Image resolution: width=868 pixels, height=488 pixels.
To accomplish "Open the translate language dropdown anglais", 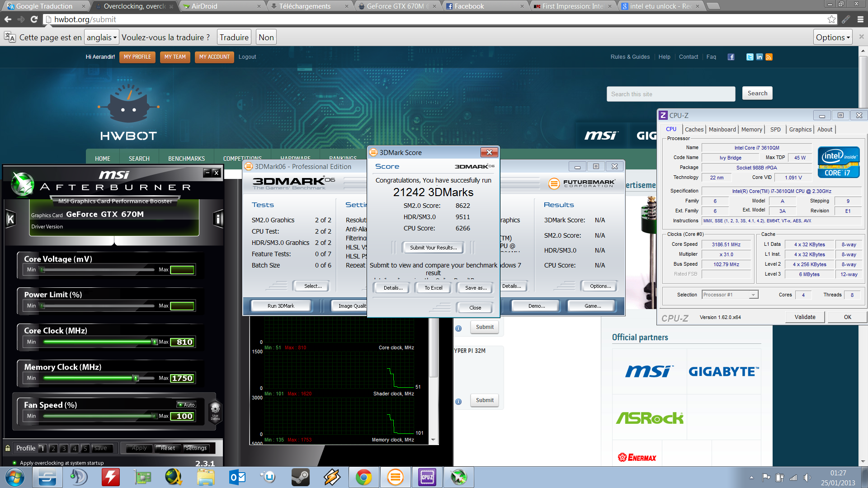I will [x=102, y=38].
